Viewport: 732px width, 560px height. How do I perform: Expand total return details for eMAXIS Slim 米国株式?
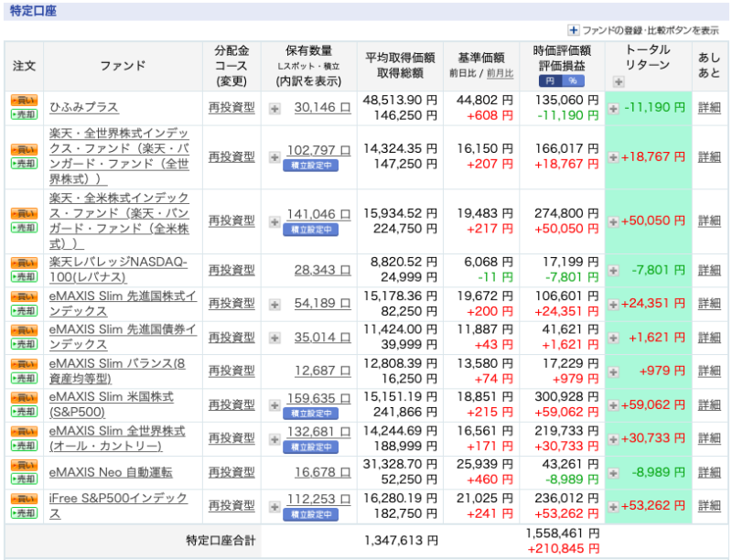pyautogui.click(x=613, y=404)
